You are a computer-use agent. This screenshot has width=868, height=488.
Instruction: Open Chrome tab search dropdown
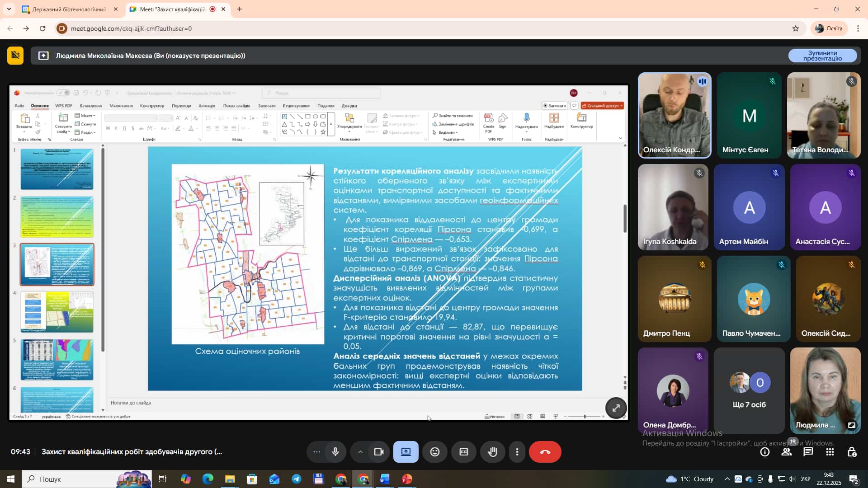[x=9, y=9]
